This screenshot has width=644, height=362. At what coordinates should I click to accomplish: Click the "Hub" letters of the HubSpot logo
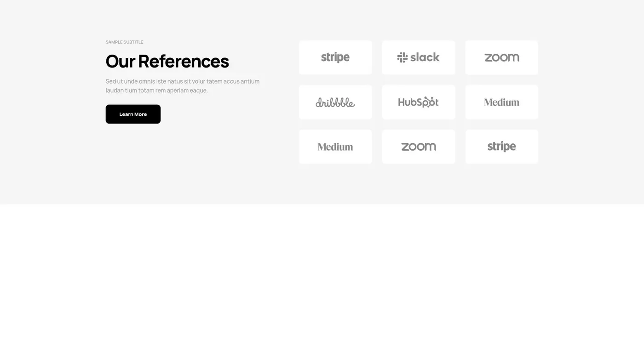coord(407,102)
